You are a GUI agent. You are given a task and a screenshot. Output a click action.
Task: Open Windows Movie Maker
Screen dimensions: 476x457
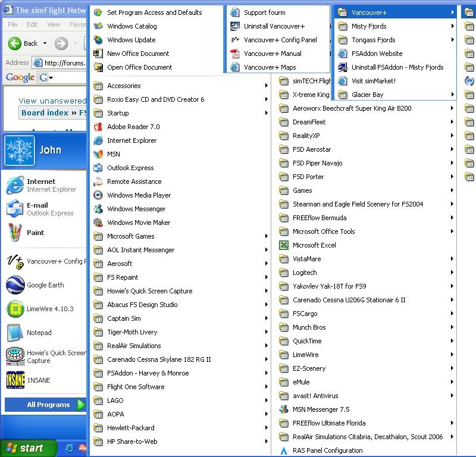pos(138,223)
